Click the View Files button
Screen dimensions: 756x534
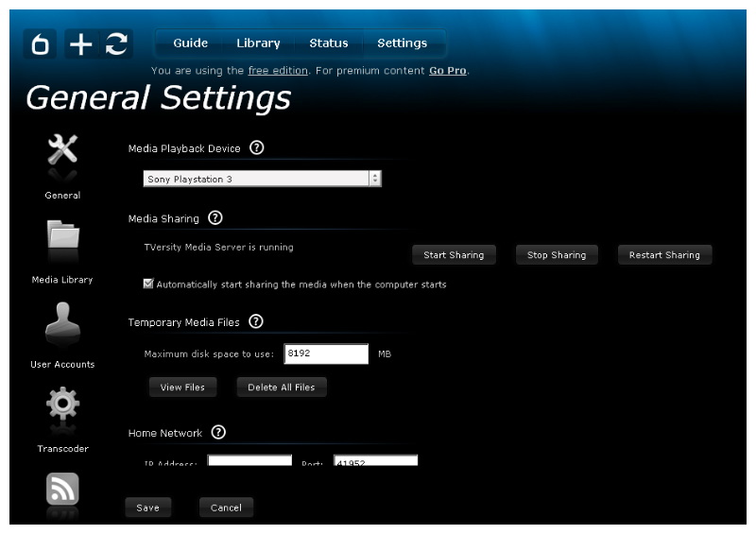[x=182, y=387]
